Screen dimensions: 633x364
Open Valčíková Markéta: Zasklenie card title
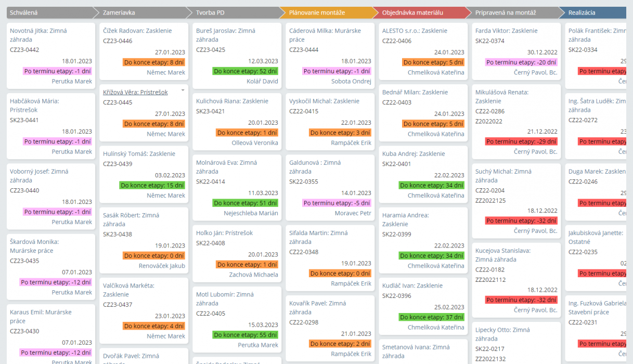tap(129, 290)
